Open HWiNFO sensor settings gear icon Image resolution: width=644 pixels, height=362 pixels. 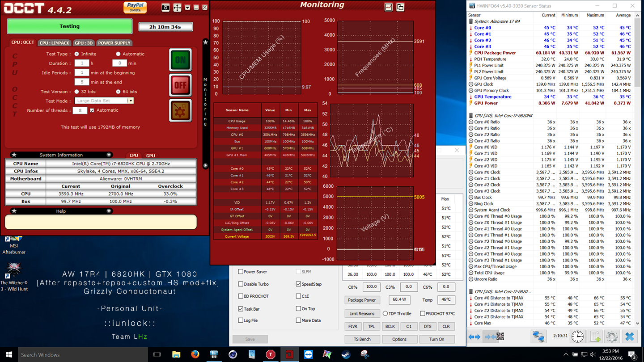(612, 337)
